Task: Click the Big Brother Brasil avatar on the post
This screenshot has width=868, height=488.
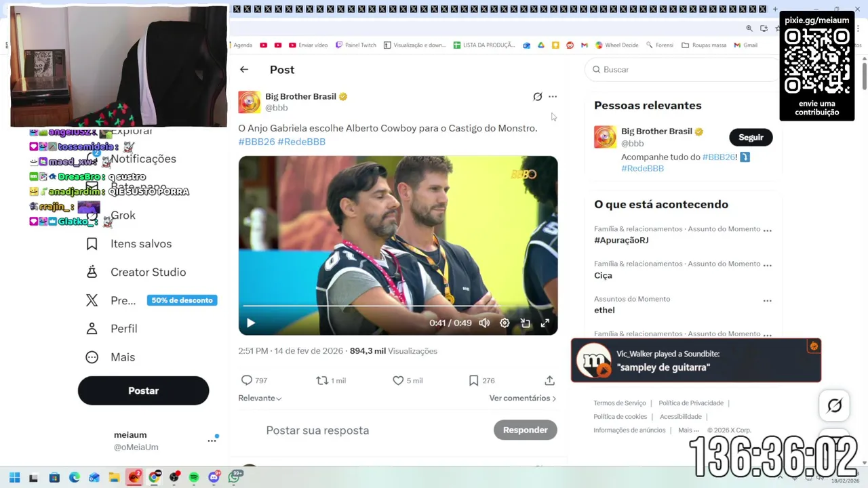Action: coord(249,102)
